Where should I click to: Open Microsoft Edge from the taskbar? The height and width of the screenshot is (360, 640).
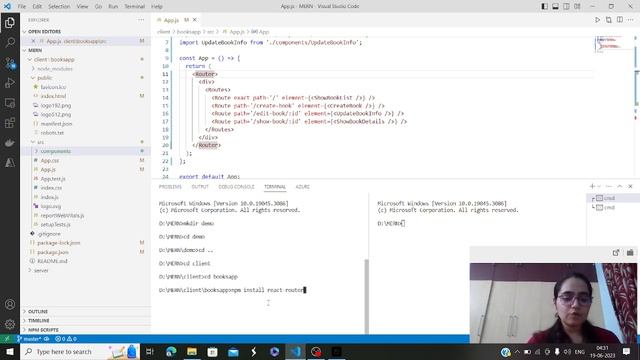click(x=171, y=351)
